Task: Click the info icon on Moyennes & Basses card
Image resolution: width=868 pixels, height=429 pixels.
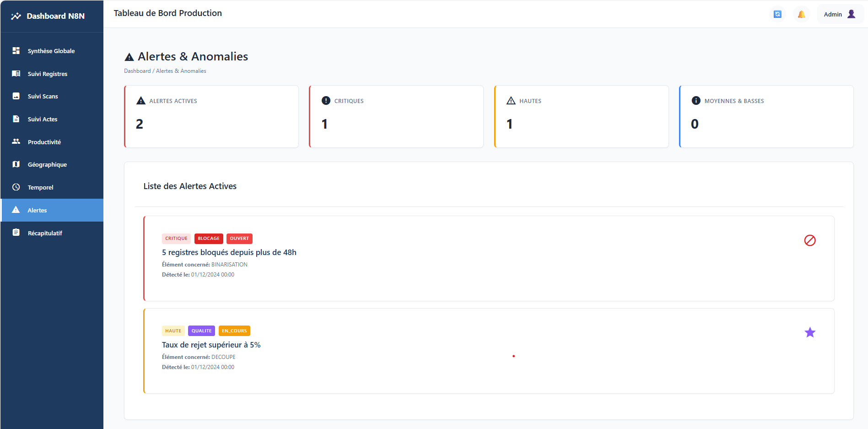Action: (695, 100)
